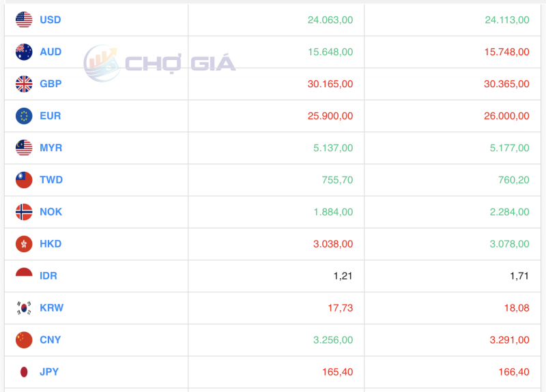Click the Chợ Giá watermark logo

pyautogui.click(x=160, y=63)
